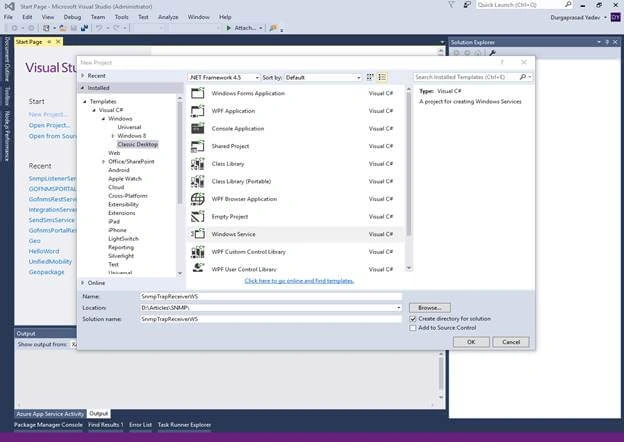The height and width of the screenshot is (442, 624).
Task: Open the Debug menu
Action: coord(72,17)
